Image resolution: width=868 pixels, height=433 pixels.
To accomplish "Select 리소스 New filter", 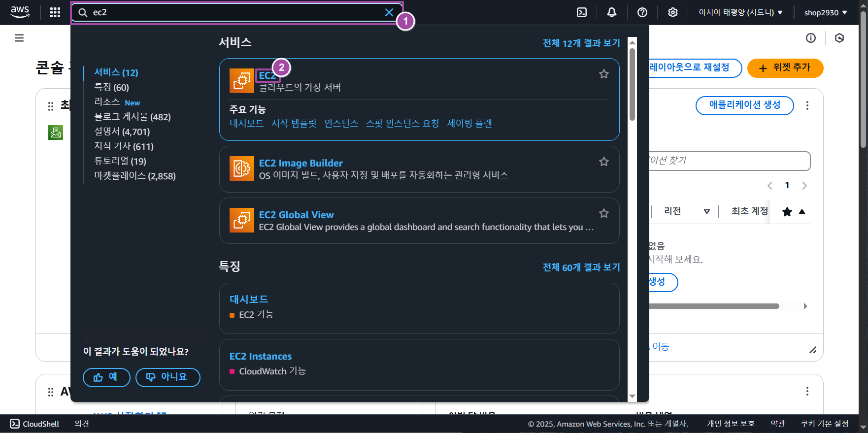I will tap(117, 102).
